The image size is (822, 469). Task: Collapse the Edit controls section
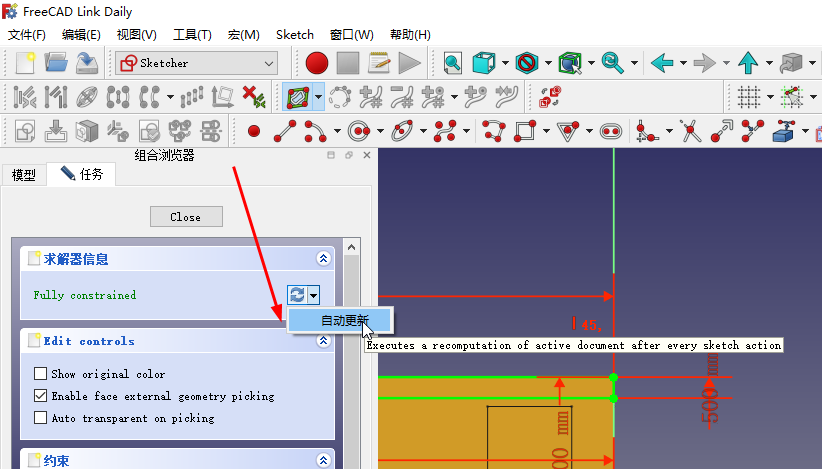pyautogui.click(x=323, y=341)
